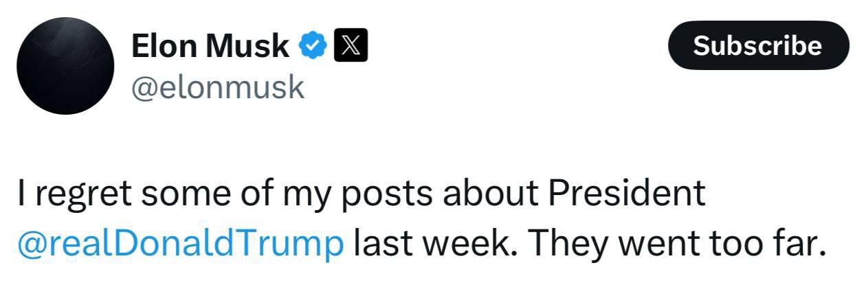The width and height of the screenshot is (868, 285).
Task: Click the @elonmusk handle
Action: (x=217, y=87)
